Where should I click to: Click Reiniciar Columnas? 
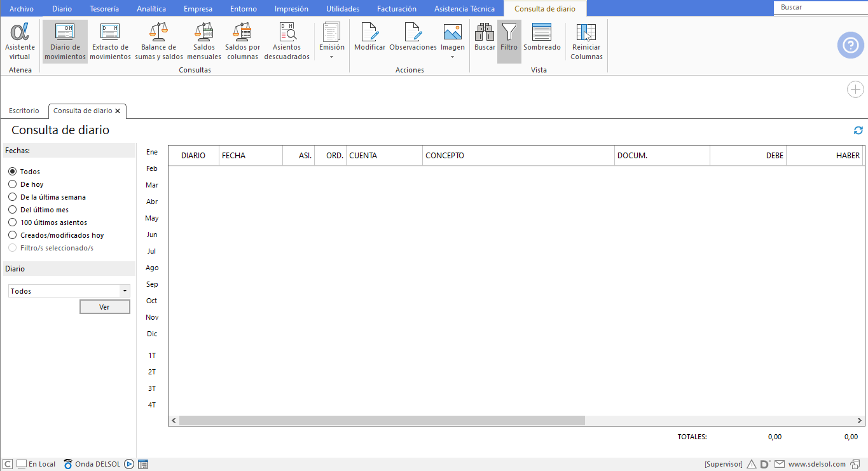click(586, 42)
